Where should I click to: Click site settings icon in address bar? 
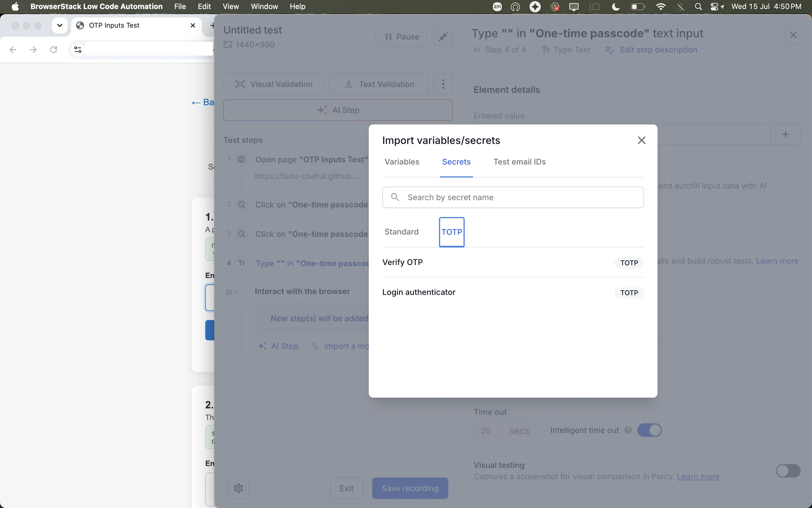point(78,50)
